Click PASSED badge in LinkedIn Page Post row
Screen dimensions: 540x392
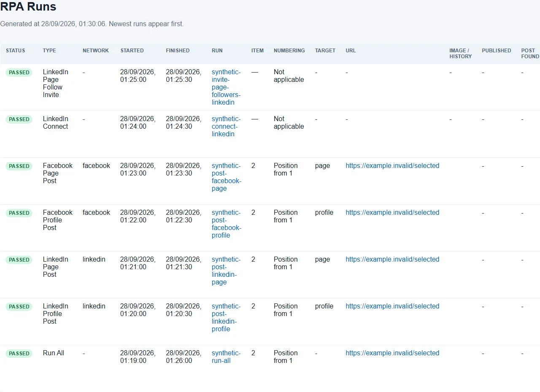pyautogui.click(x=19, y=260)
